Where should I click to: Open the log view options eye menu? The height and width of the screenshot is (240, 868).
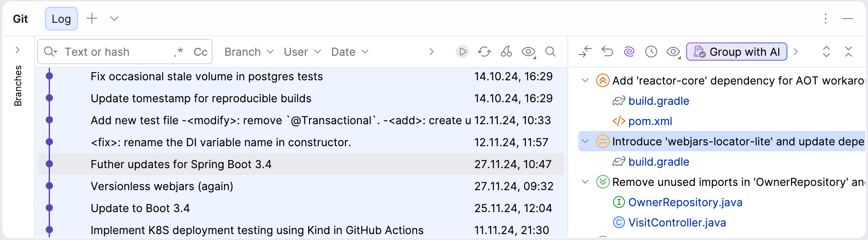click(x=528, y=52)
